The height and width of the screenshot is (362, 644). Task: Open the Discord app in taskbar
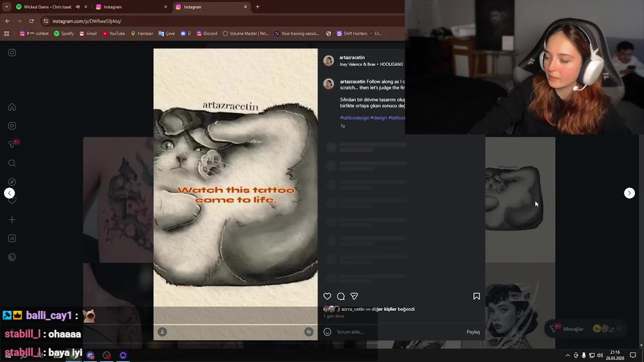pos(91,355)
